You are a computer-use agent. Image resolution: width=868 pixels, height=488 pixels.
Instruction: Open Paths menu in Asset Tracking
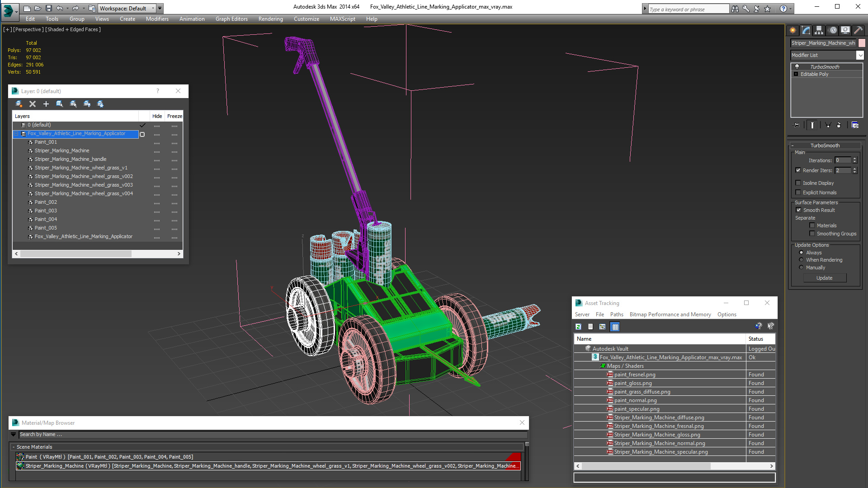point(617,314)
